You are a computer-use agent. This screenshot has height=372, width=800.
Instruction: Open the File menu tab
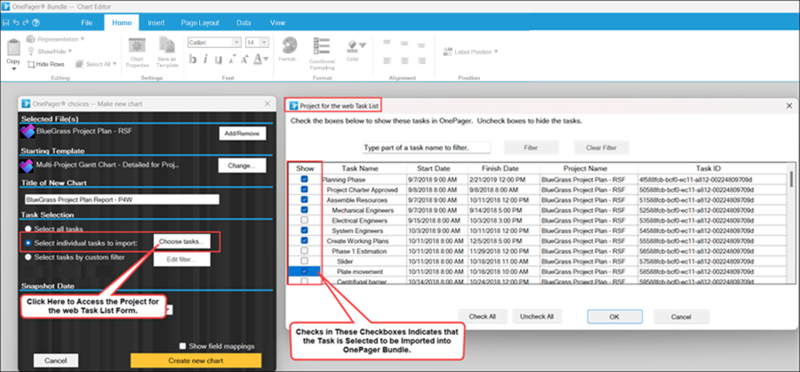87,23
